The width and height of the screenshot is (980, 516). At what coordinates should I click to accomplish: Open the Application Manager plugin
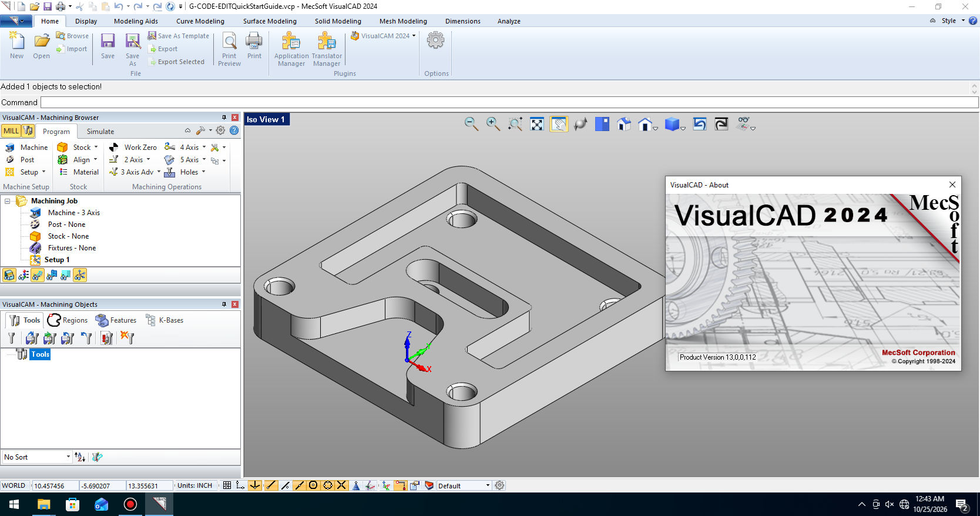pyautogui.click(x=291, y=49)
